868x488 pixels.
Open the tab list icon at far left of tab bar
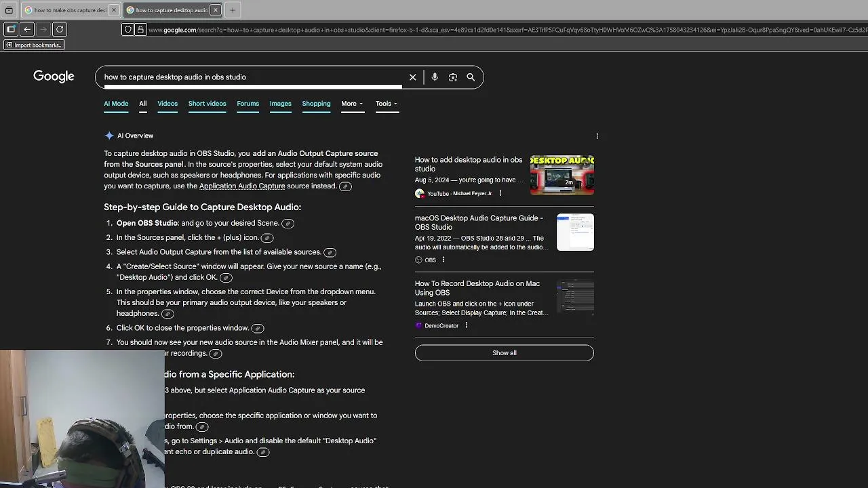[9, 10]
